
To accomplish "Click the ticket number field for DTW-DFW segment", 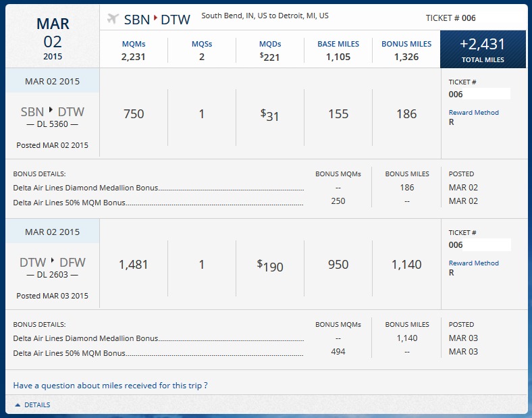I will click(479, 244).
